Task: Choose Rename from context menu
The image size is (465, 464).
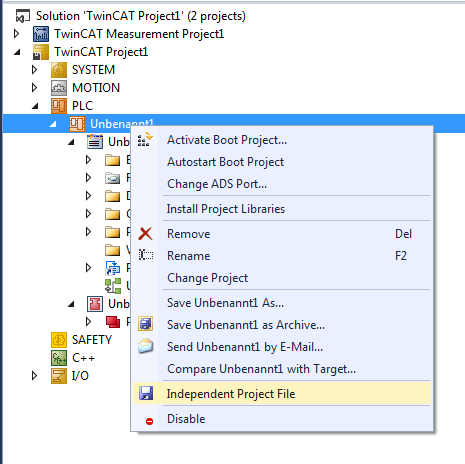Action: coord(282,256)
